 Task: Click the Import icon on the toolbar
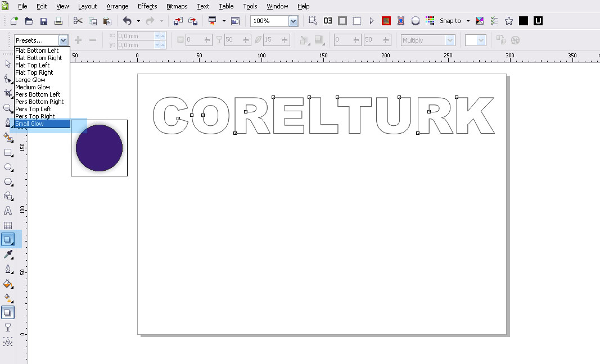pos(178,20)
